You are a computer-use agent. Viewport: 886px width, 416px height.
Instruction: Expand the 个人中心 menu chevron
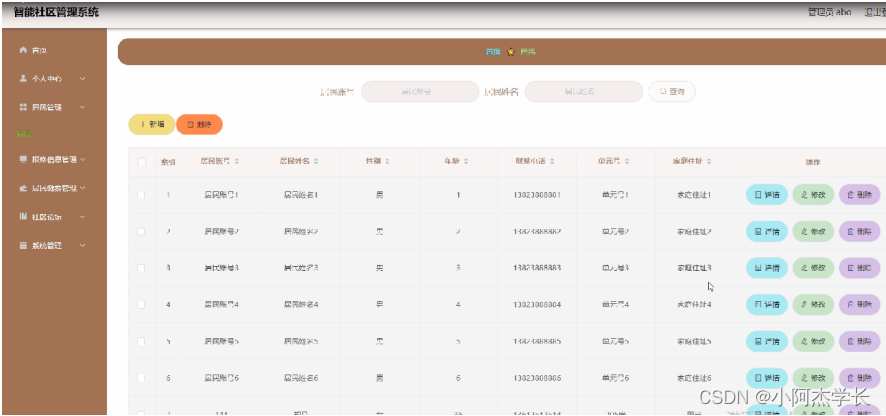(82, 79)
